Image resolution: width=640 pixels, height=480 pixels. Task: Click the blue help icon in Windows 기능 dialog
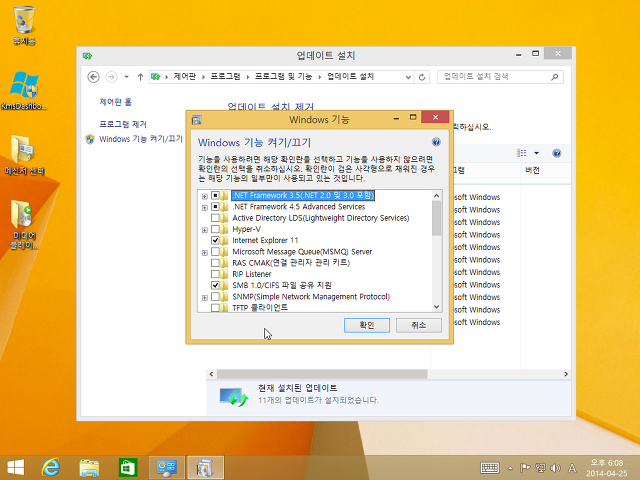pos(436,142)
